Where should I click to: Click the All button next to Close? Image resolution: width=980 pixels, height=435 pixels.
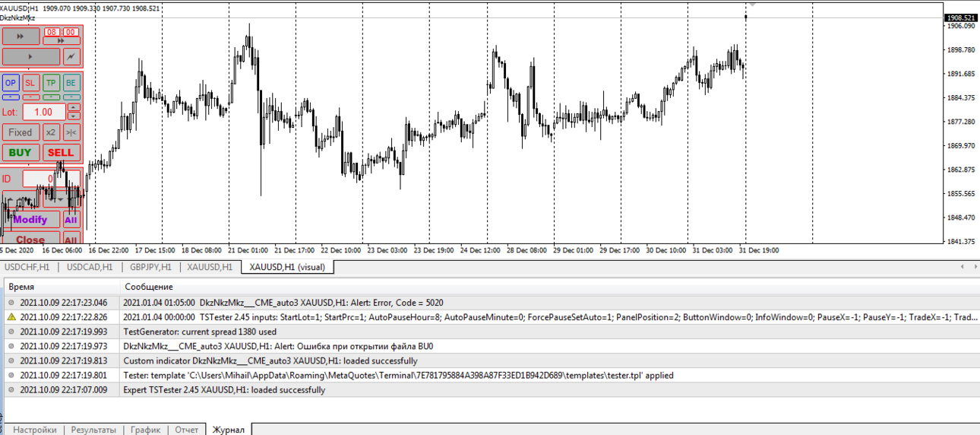click(71, 239)
